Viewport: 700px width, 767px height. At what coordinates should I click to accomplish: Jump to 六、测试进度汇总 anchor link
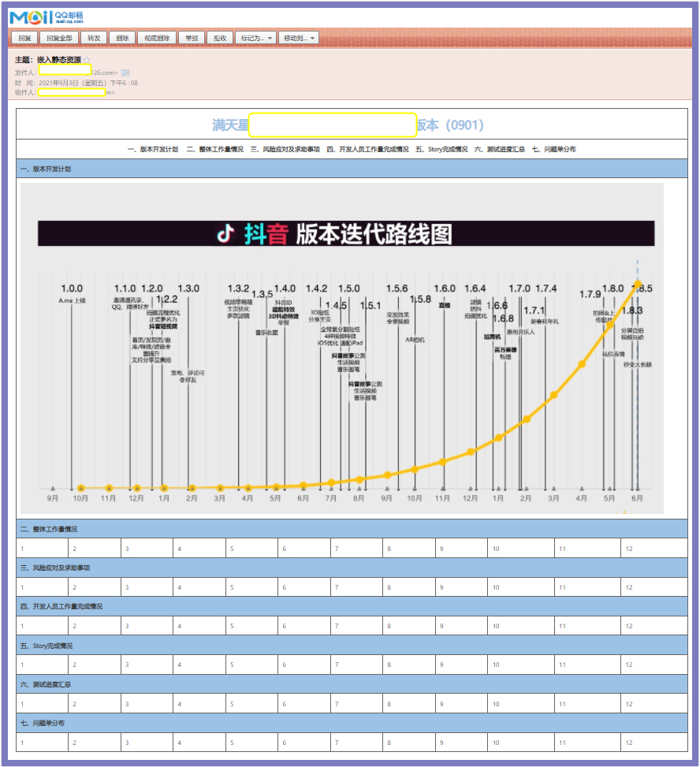point(500,149)
